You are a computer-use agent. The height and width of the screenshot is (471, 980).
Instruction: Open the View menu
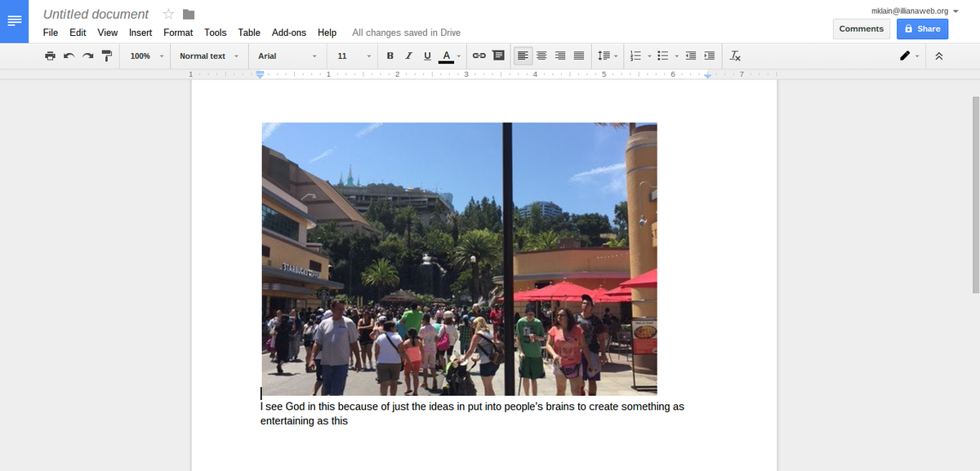pos(108,33)
